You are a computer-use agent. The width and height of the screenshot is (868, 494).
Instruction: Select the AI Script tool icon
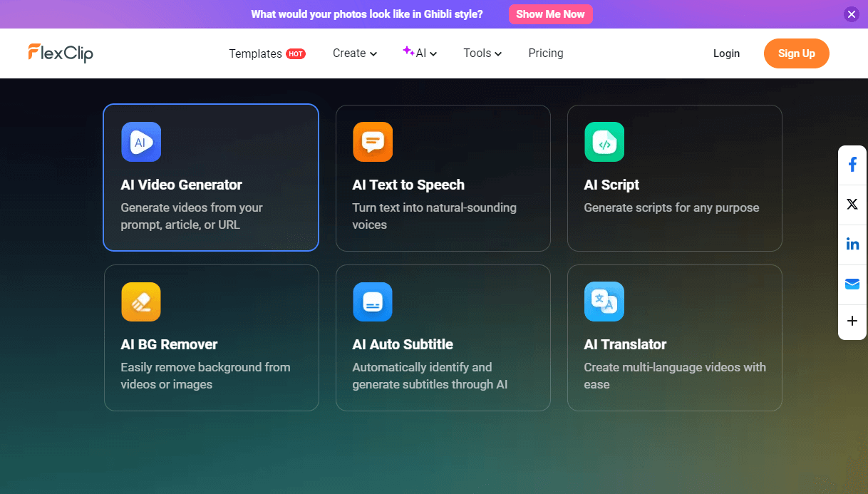click(604, 142)
